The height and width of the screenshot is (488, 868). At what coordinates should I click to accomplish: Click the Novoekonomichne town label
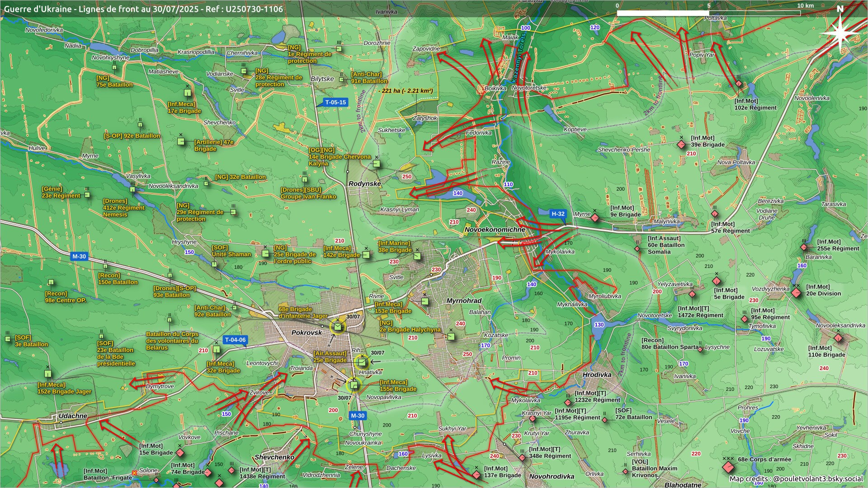(x=495, y=230)
